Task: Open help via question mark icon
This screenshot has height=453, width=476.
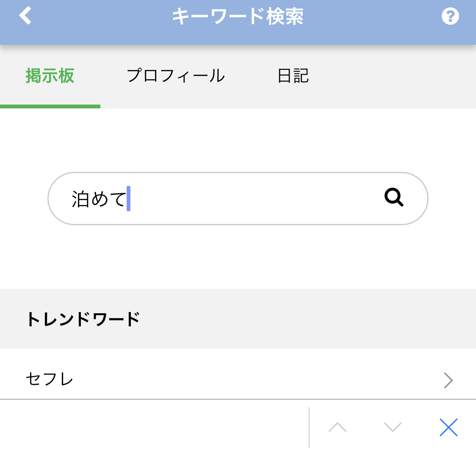Action: 450,17
